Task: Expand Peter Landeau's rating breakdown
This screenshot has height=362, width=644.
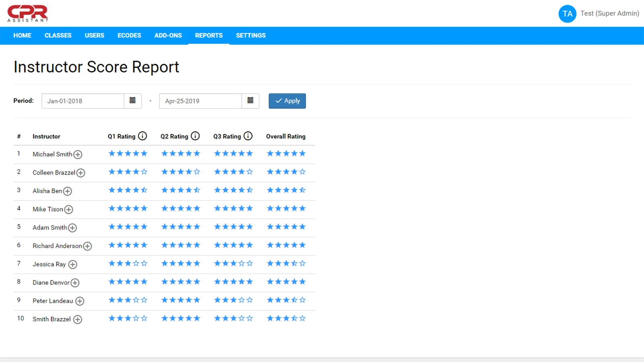Action: pos(80,301)
